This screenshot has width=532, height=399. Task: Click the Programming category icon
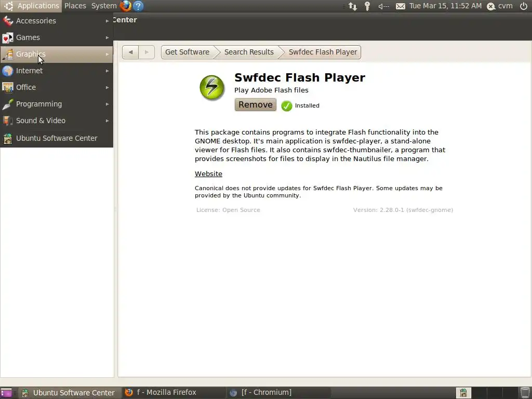click(x=7, y=104)
